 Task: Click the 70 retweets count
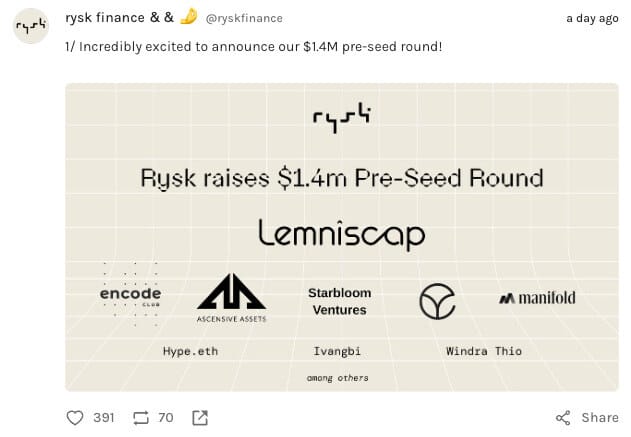click(165, 417)
